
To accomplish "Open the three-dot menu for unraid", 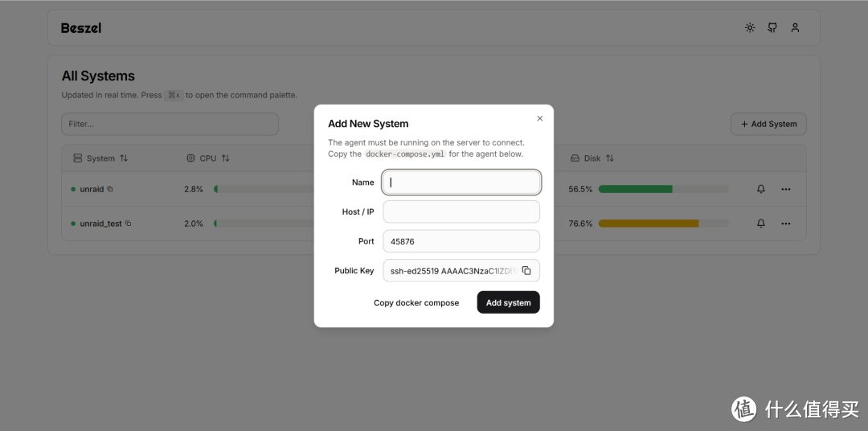I will [x=786, y=190].
